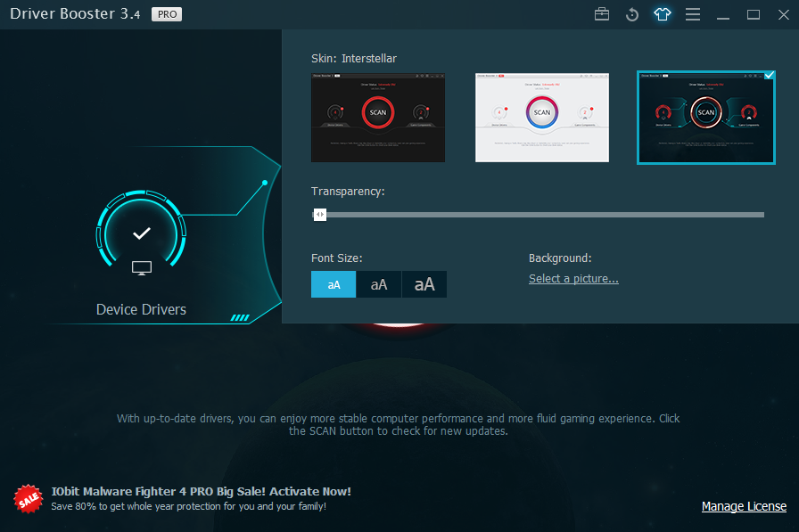The width and height of the screenshot is (799, 532).
Task: Click the PRO badge next to the title
Action: click(166, 14)
